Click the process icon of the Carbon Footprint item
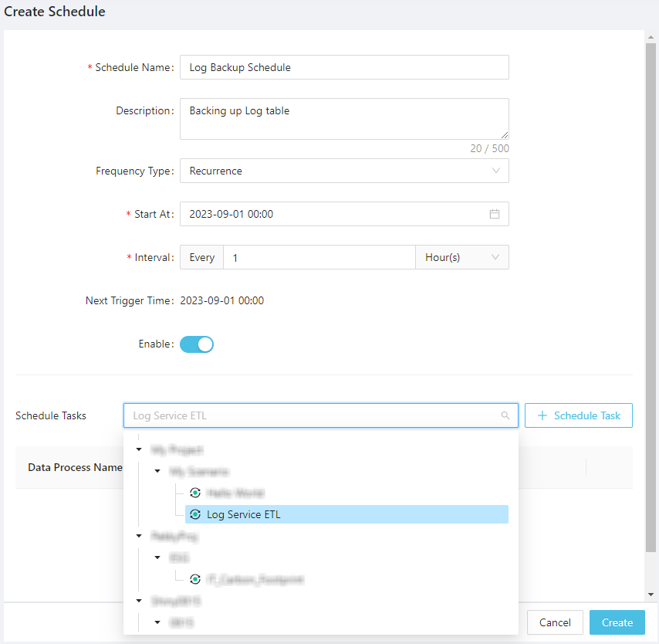659x644 pixels. tap(195, 579)
